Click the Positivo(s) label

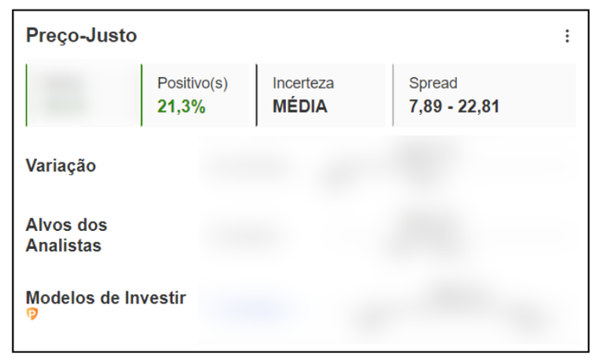[x=192, y=83]
